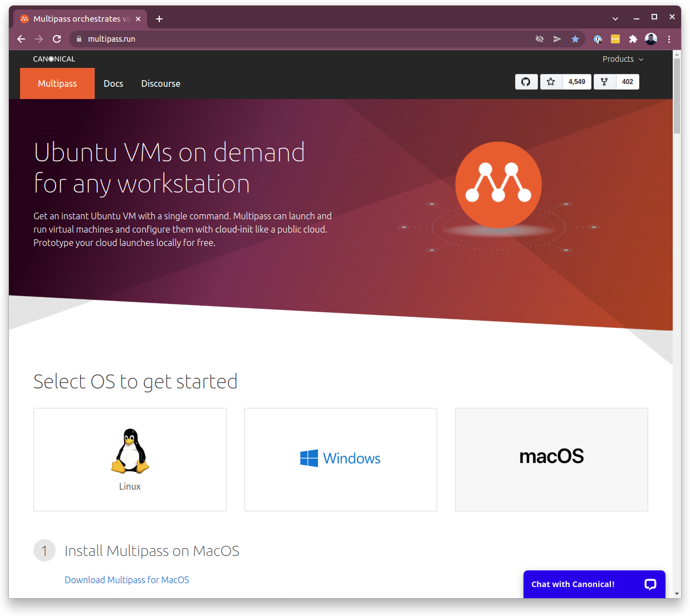View the 4,549 stargazers count
The width and height of the screenshot is (690, 616).
pos(577,82)
